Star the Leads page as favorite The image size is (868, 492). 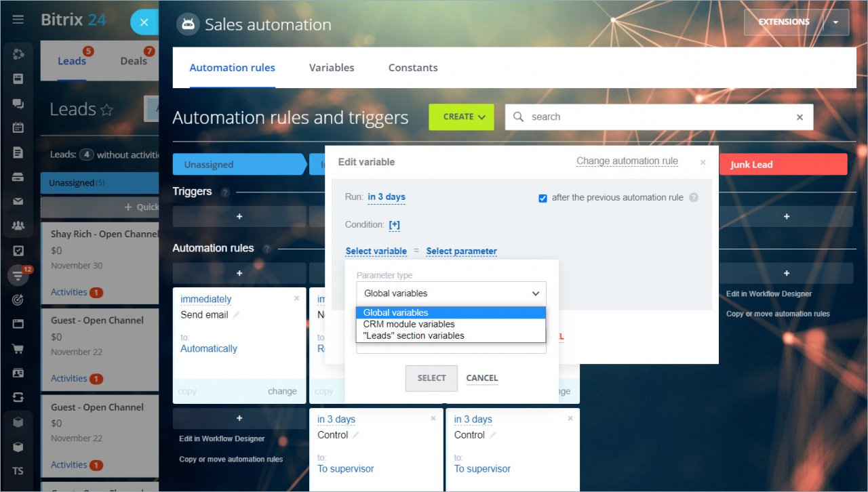point(106,110)
